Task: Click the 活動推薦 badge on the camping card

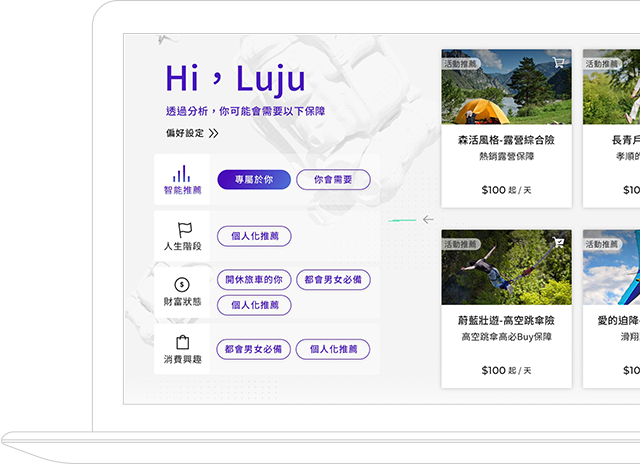Action: [461, 64]
